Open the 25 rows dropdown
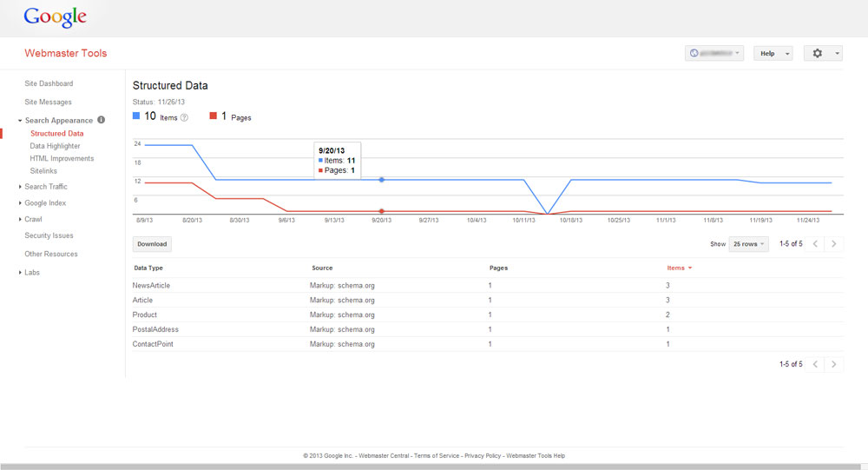 point(748,244)
